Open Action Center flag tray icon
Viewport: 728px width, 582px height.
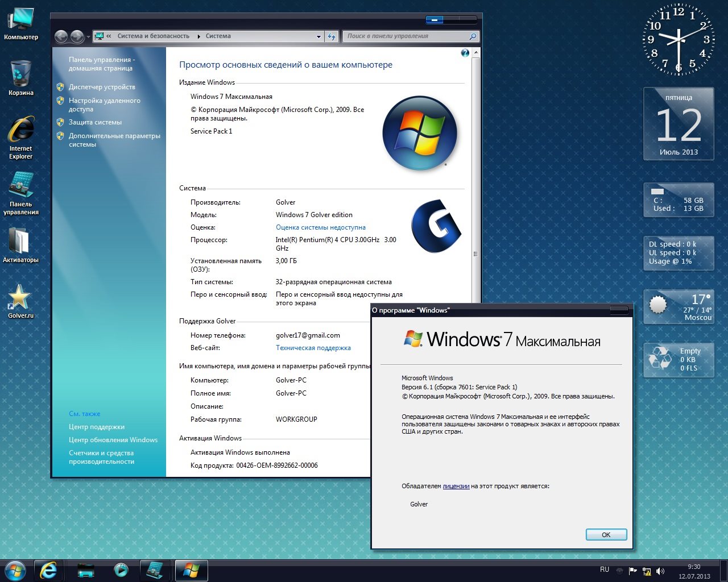pyautogui.click(x=633, y=571)
